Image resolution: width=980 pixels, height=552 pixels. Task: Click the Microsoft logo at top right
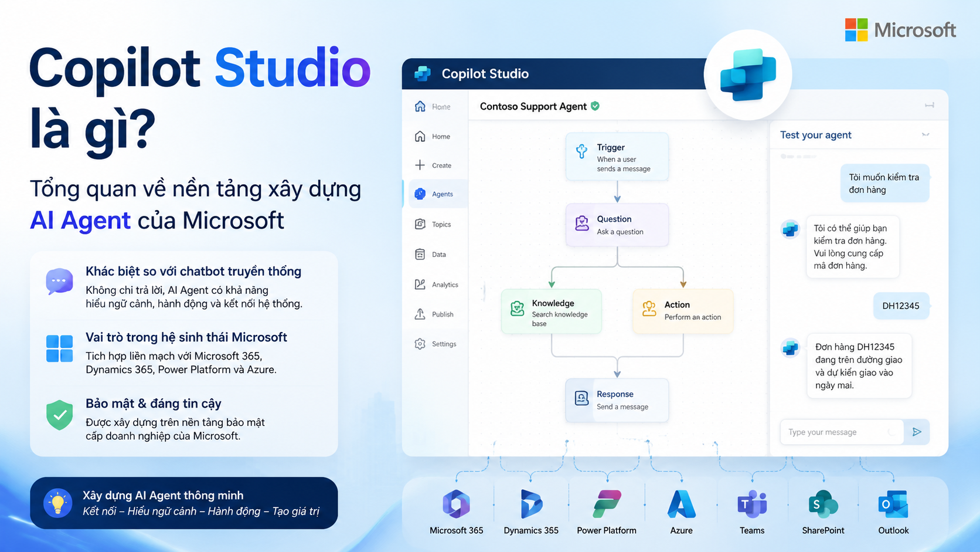click(x=900, y=30)
